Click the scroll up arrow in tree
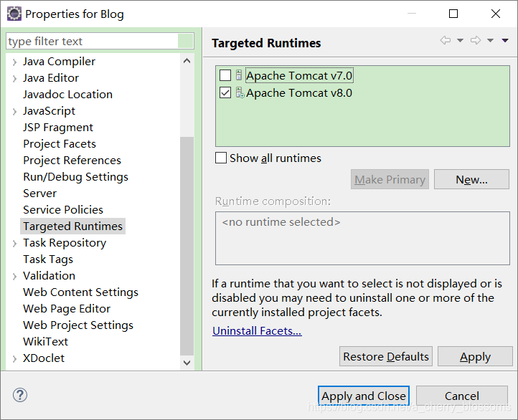The image size is (518, 420). (187, 61)
